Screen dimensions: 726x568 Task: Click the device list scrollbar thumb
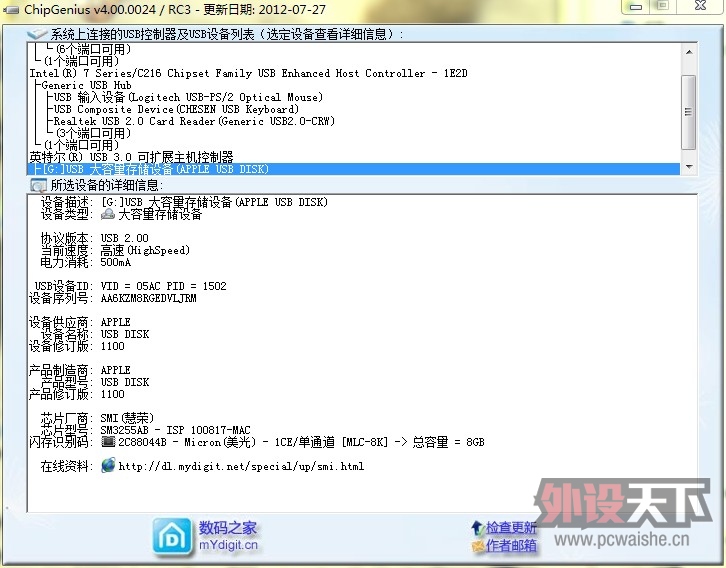pos(689,112)
